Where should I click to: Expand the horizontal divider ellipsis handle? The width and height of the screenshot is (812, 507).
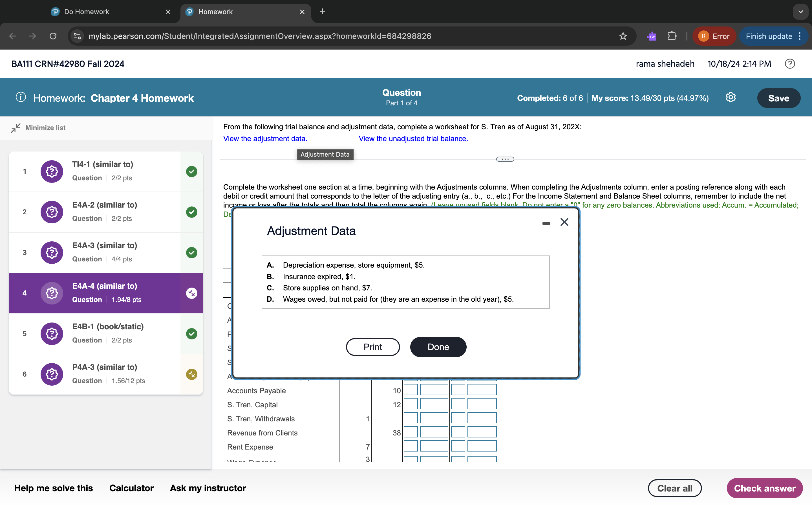point(505,159)
